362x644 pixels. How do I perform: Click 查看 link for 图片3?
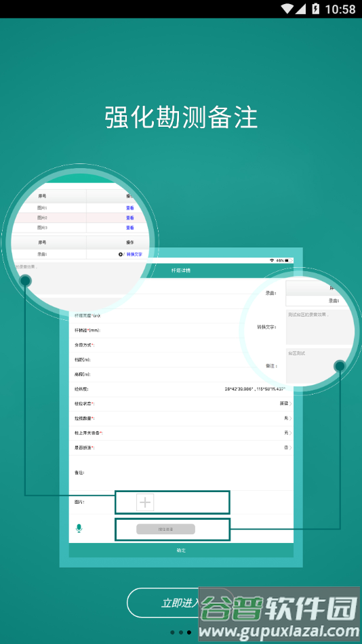coord(130,228)
